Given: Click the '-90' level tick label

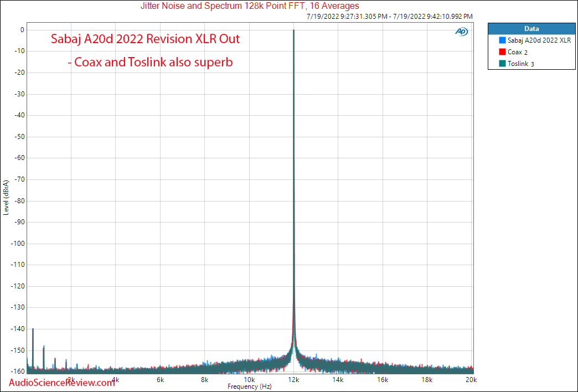Looking at the screenshot, I should tap(19, 222).
